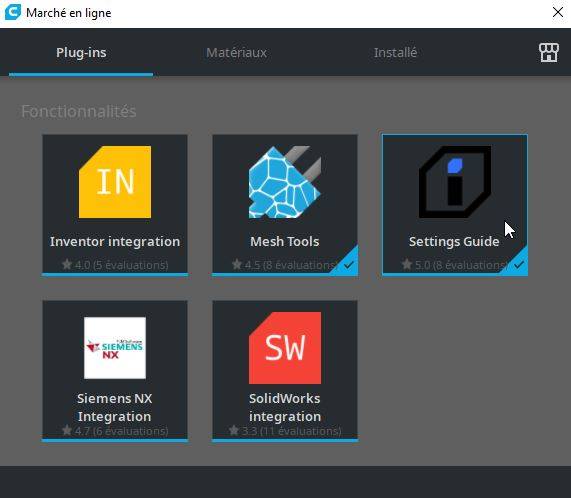Click the 4.0 (5 évaluations) rating
571x498 pixels.
point(115,265)
